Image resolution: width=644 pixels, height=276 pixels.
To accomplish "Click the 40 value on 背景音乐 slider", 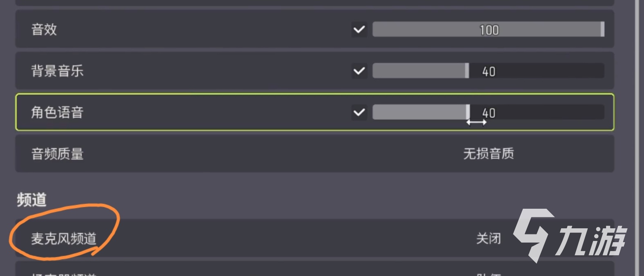I will [x=489, y=71].
